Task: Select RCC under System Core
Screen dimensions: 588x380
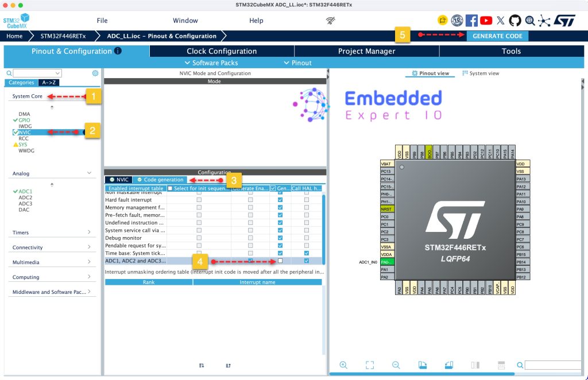Action: (x=24, y=138)
